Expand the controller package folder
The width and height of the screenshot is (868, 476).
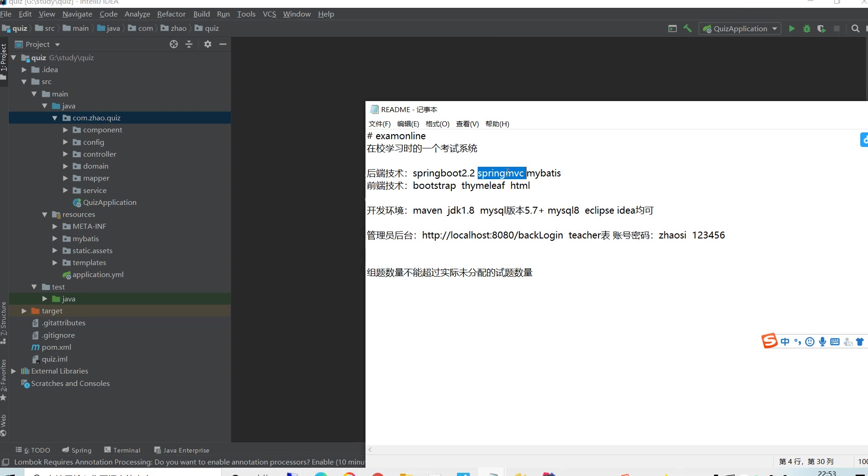coord(65,154)
